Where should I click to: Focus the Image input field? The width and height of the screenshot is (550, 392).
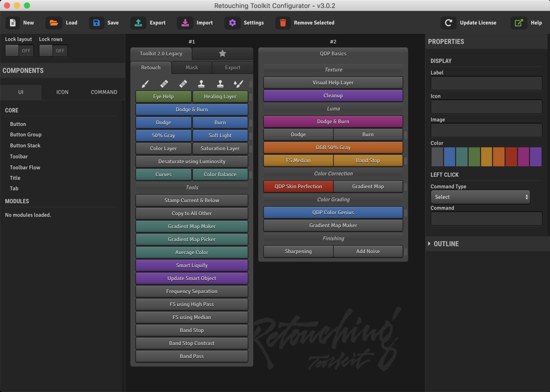[486, 130]
